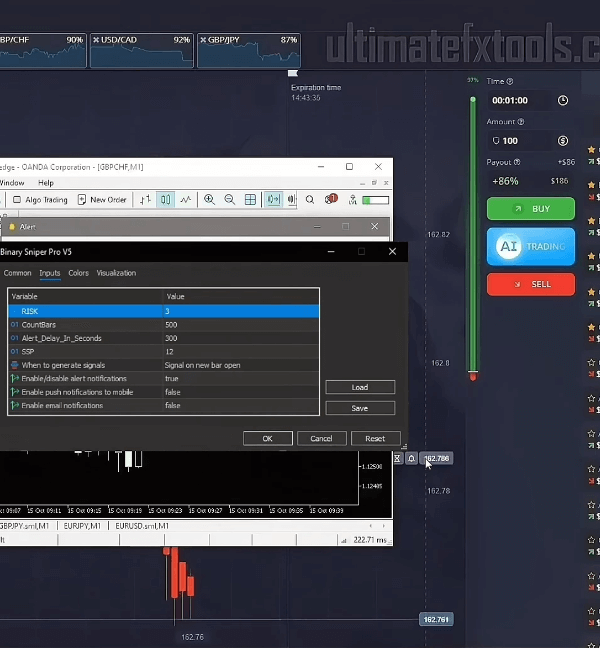600x648 pixels.
Task: Select the CountBars variable name
Action: [x=38, y=325]
